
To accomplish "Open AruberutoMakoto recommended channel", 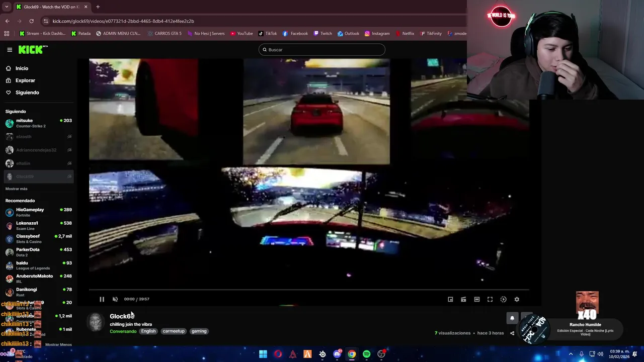I will click(x=38, y=279).
